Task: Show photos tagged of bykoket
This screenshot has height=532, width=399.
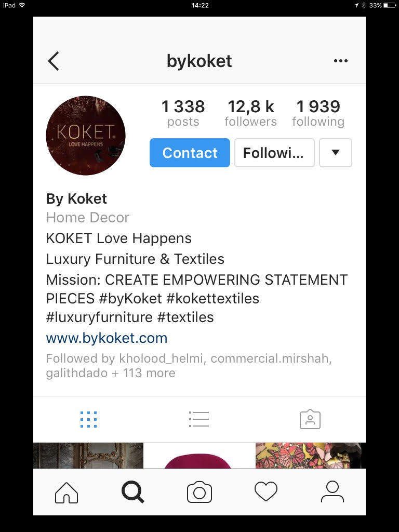Action: pyautogui.click(x=310, y=419)
